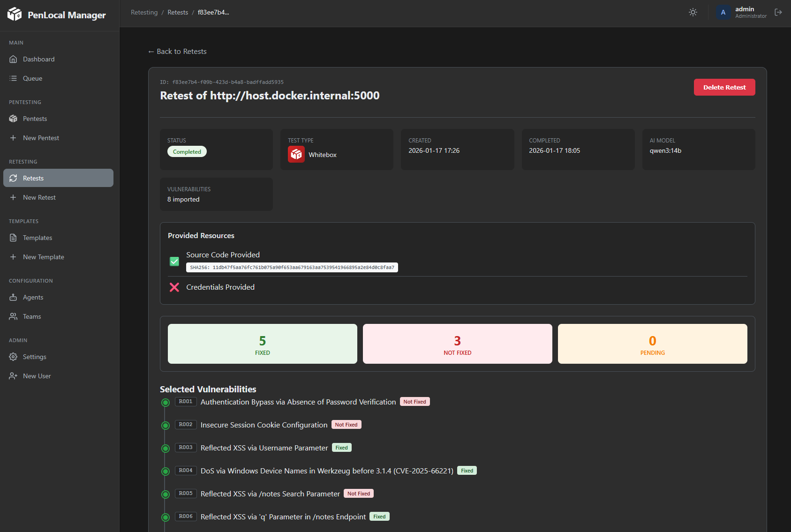Image resolution: width=791 pixels, height=532 pixels.
Task: Click the New User add-person icon
Action: coord(13,376)
